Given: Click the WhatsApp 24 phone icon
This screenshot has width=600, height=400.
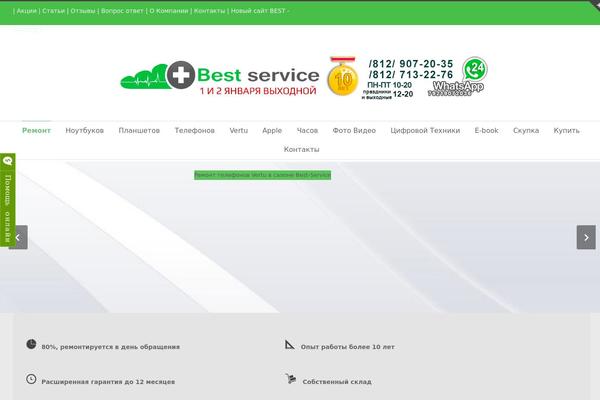Looking at the screenshot, I should click(x=474, y=69).
